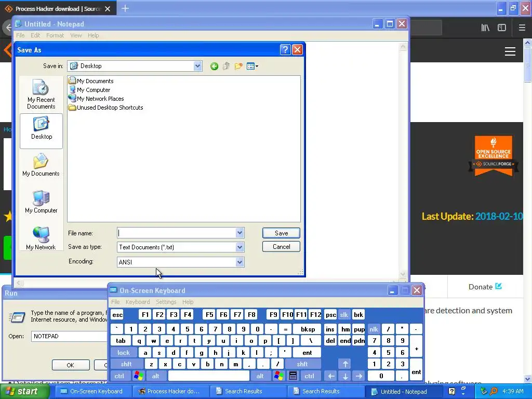Viewport: 532px width, 399px height.
Task: Click the Open field in Run dialog
Action: pyautogui.click(x=70, y=336)
